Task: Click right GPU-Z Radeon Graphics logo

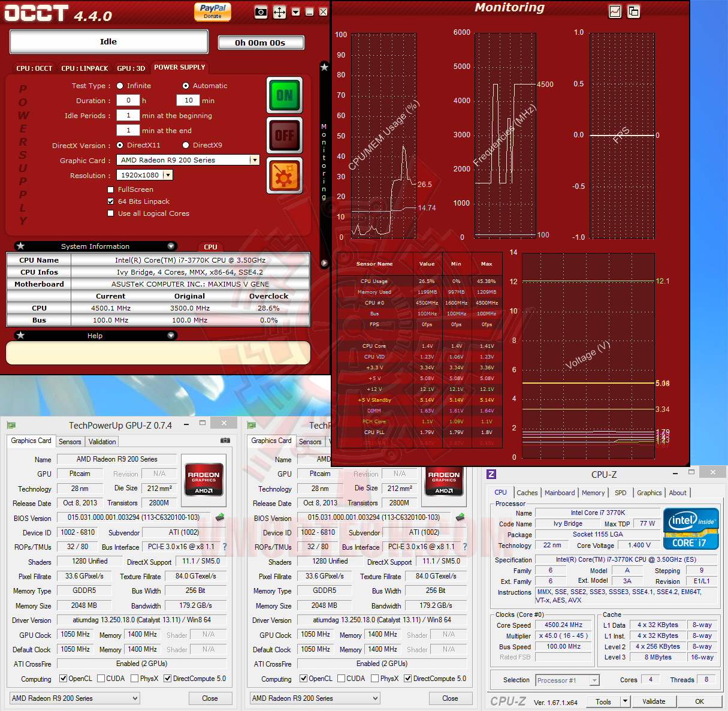Action: click(444, 481)
